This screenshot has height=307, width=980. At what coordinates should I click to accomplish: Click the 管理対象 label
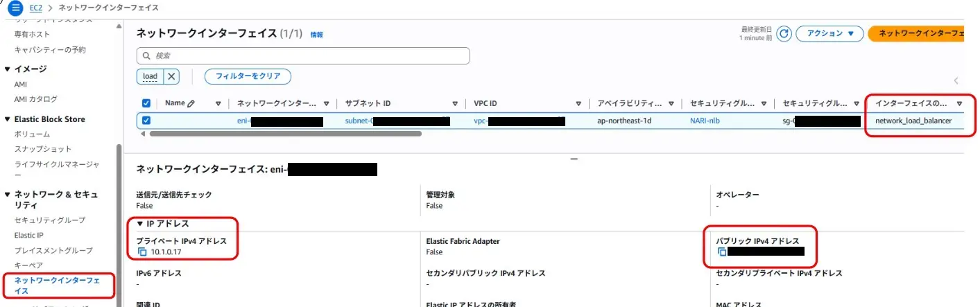(x=440, y=195)
